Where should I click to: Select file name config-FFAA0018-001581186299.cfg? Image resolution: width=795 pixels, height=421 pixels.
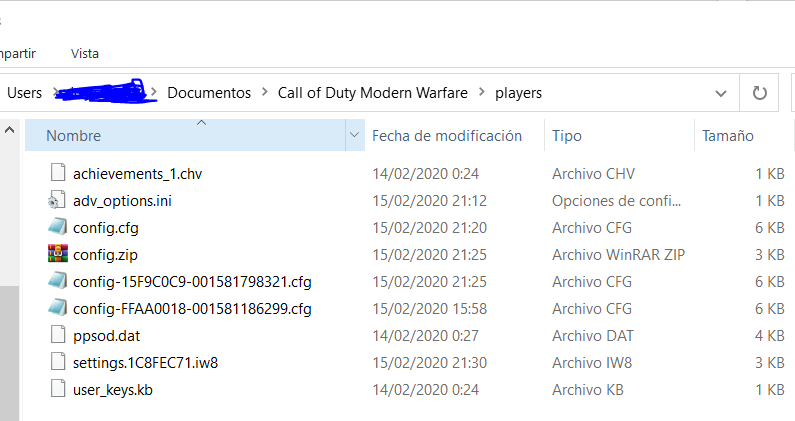[192, 309]
